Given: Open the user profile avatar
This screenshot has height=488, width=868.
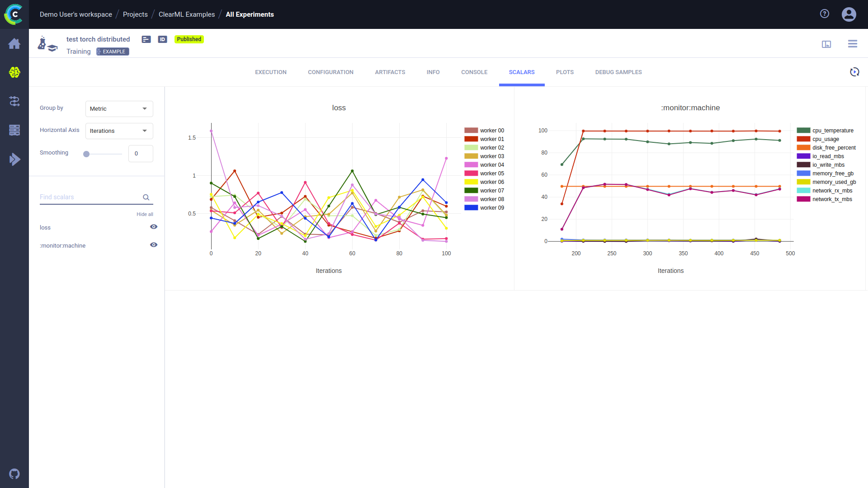Looking at the screenshot, I should 849,14.
